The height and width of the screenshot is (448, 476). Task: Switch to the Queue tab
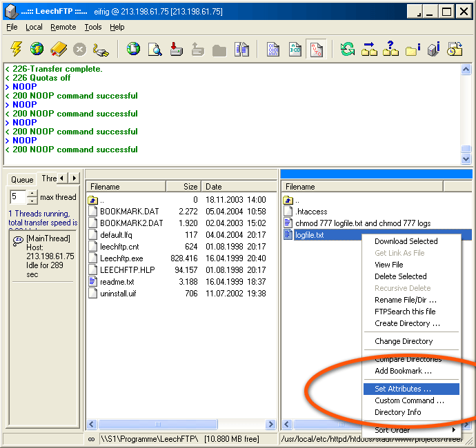[x=22, y=180]
